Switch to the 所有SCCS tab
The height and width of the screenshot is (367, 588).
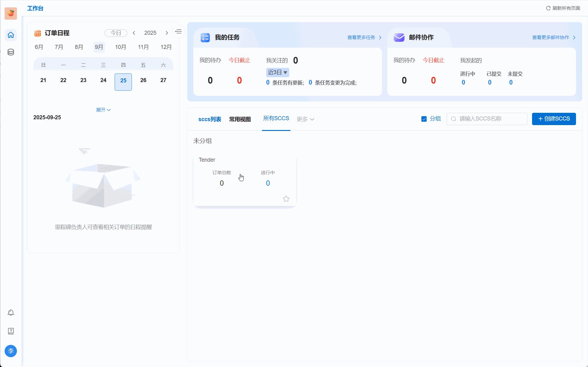point(276,119)
